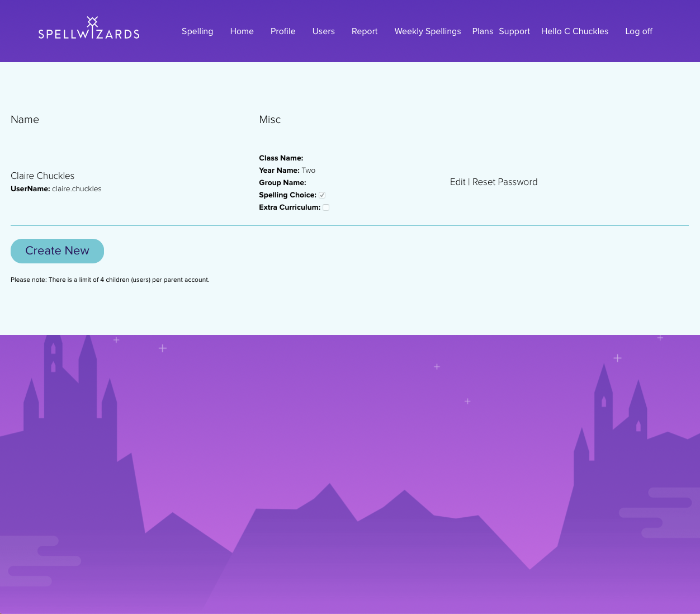Image resolution: width=700 pixels, height=614 pixels.
Task: Click the claire.chuckles username text
Action: [77, 189]
